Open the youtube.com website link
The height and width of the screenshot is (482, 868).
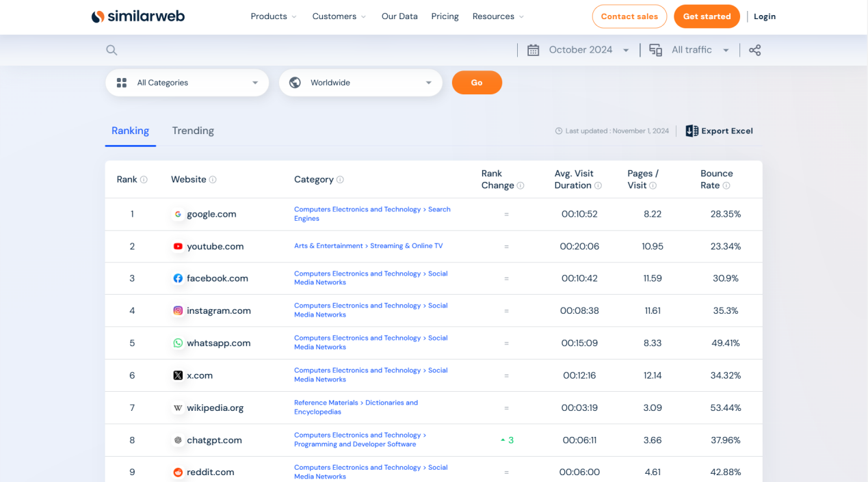(215, 246)
